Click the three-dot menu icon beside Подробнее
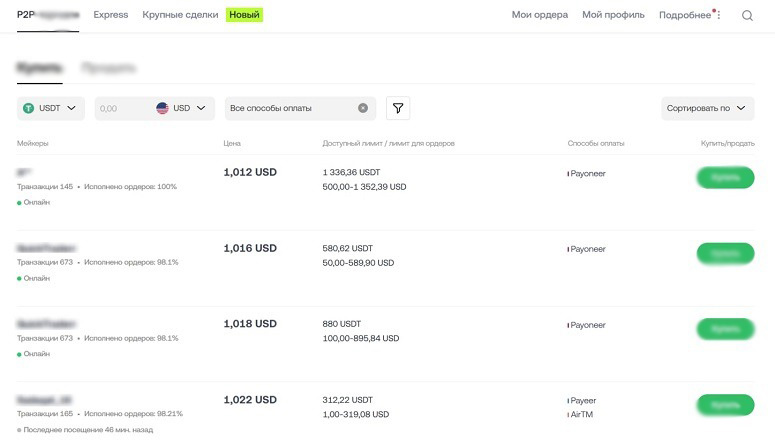The height and width of the screenshot is (445, 775). tap(718, 15)
